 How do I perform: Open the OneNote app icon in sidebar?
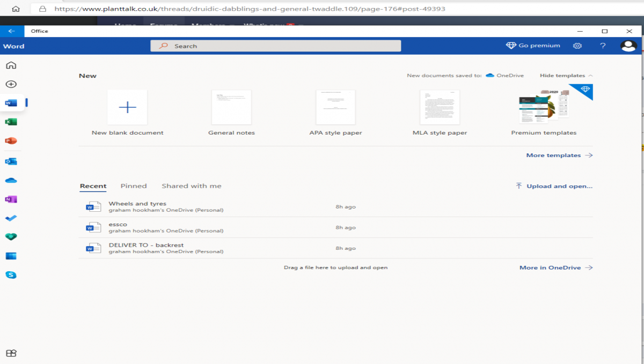tap(11, 199)
